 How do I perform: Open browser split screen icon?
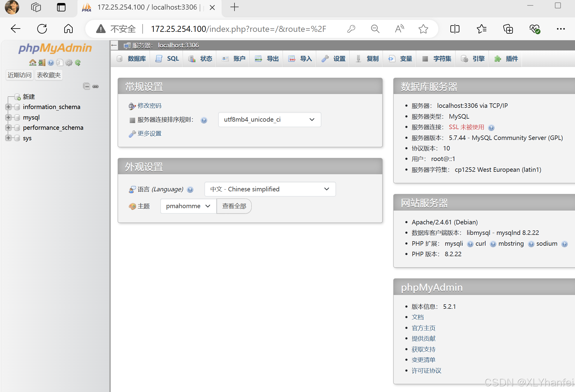(455, 29)
